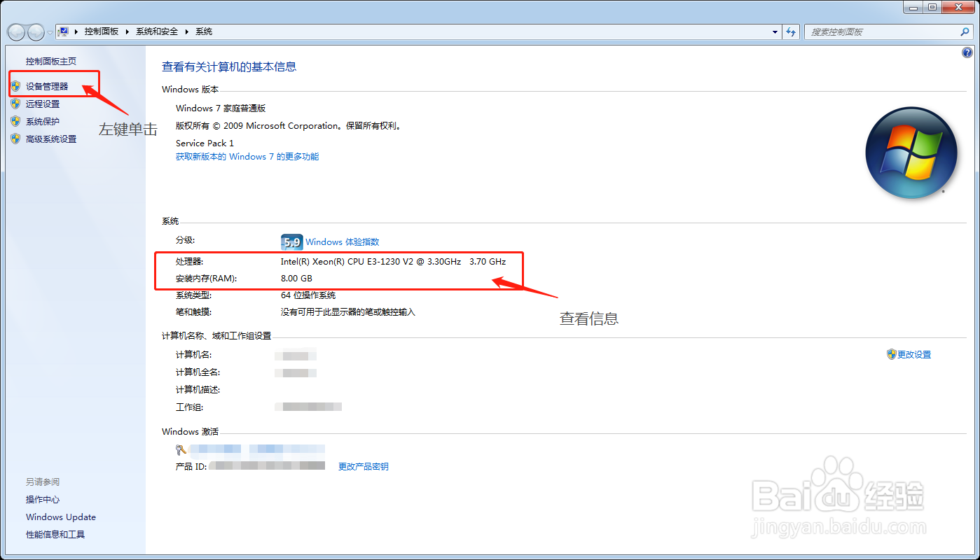Open 设备管理器 from the sidebar
Screen dimensions: 980x560
click(x=47, y=86)
